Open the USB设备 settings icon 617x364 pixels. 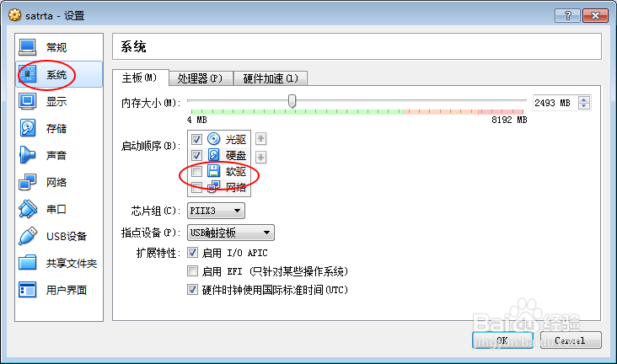27,236
